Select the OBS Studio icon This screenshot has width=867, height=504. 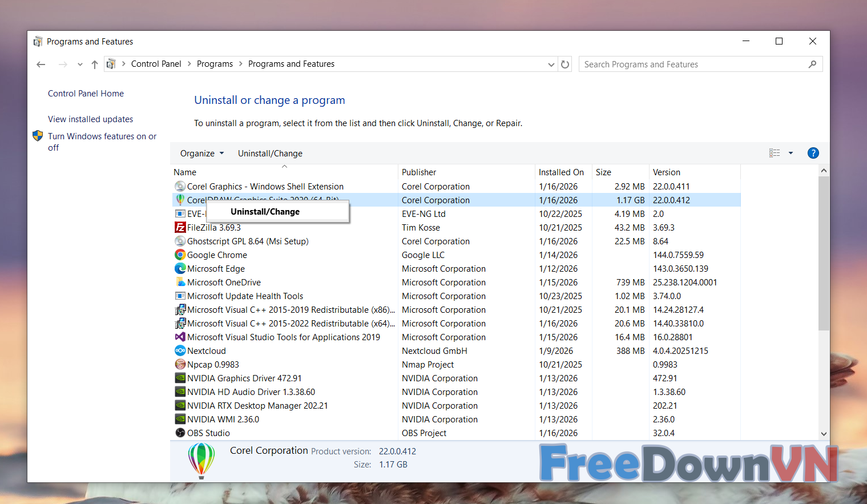180,433
